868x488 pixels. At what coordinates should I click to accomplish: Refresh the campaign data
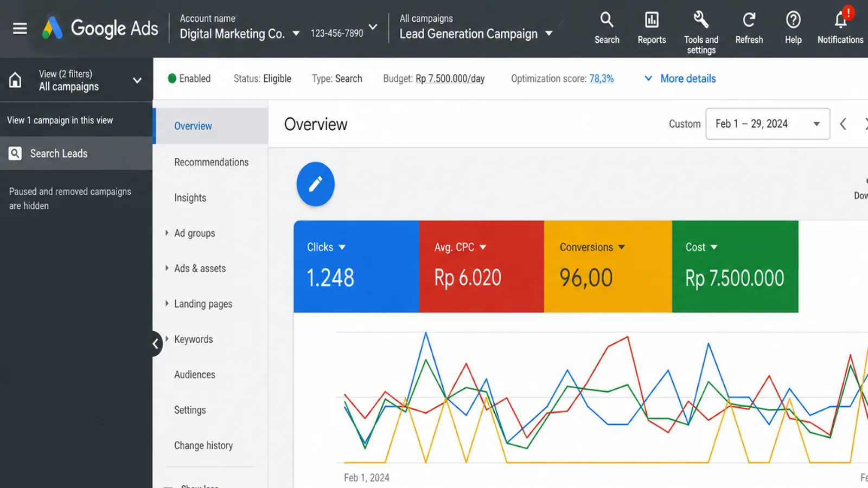click(749, 28)
